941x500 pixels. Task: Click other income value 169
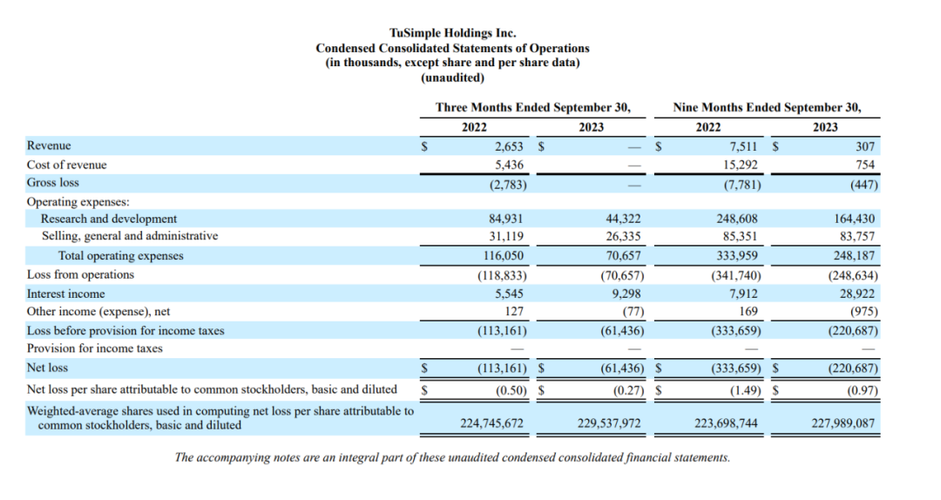pyautogui.click(x=748, y=312)
